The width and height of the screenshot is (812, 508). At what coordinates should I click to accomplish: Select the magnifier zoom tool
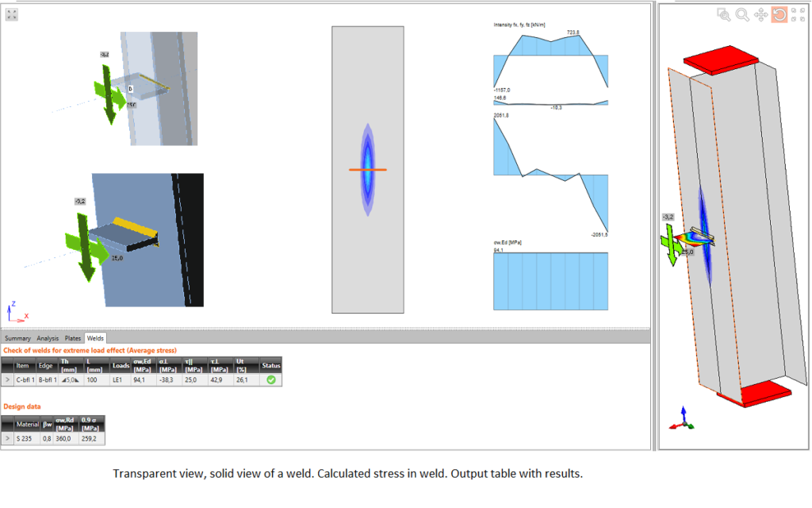coord(742,14)
